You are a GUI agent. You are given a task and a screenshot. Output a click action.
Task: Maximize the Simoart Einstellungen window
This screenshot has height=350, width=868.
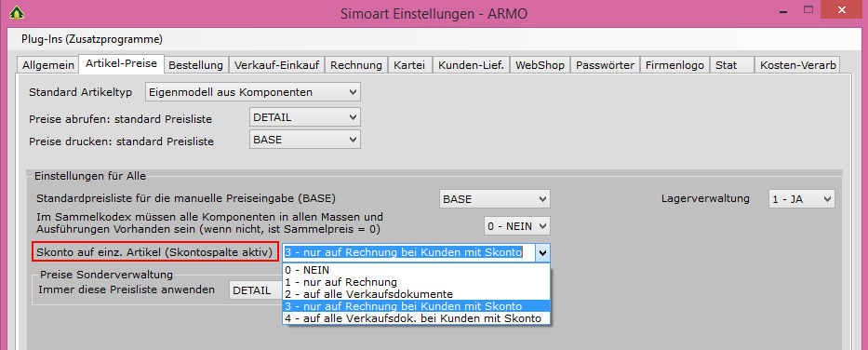pyautogui.click(x=808, y=11)
